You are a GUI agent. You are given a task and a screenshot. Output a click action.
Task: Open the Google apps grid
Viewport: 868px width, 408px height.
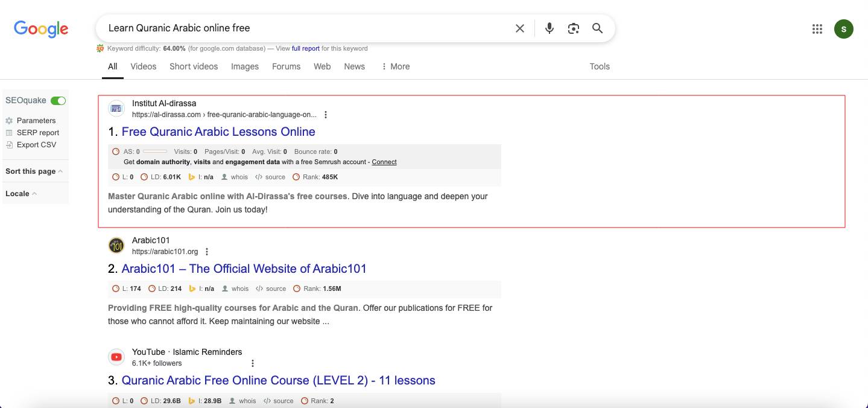[x=817, y=28]
